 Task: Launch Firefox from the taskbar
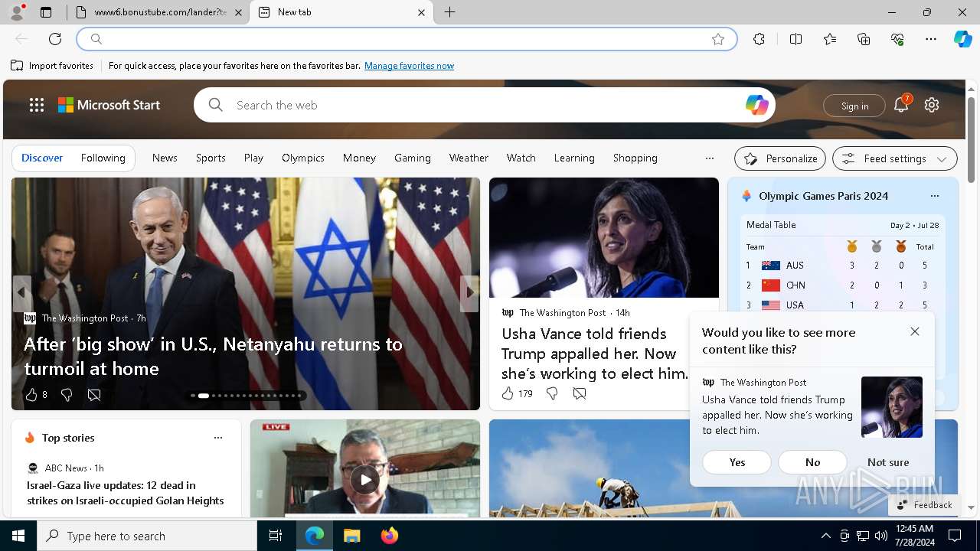click(x=389, y=536)
